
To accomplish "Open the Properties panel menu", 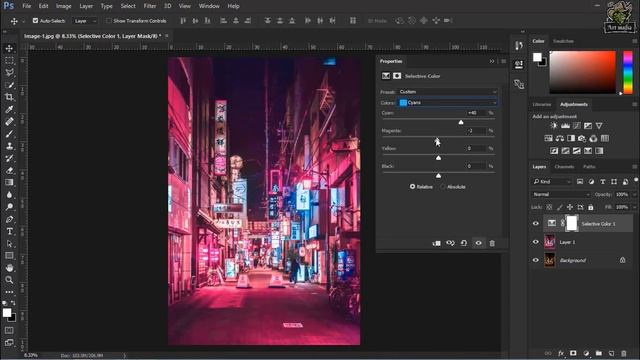I will 503,61.
